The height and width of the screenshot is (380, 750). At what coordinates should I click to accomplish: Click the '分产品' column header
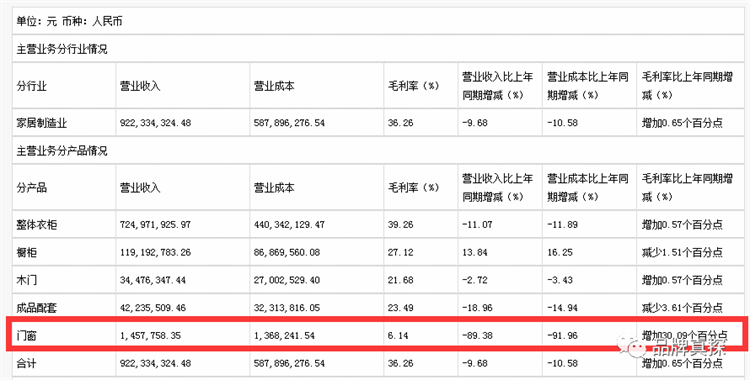32,188
